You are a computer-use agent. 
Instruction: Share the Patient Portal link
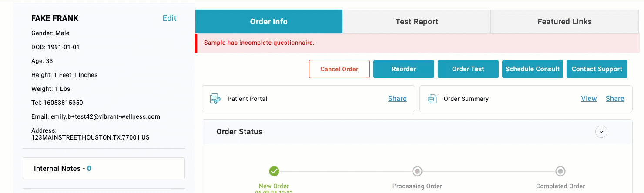tap(397, 99)
